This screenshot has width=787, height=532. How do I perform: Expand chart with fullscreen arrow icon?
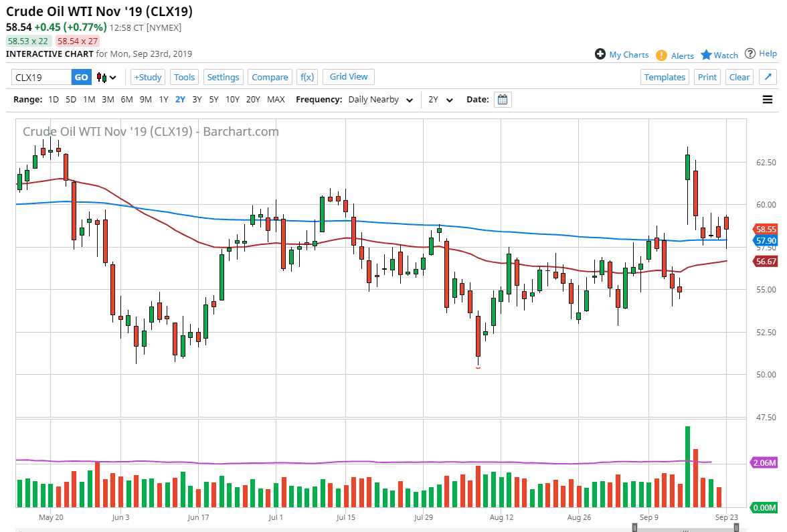[768, 76]
